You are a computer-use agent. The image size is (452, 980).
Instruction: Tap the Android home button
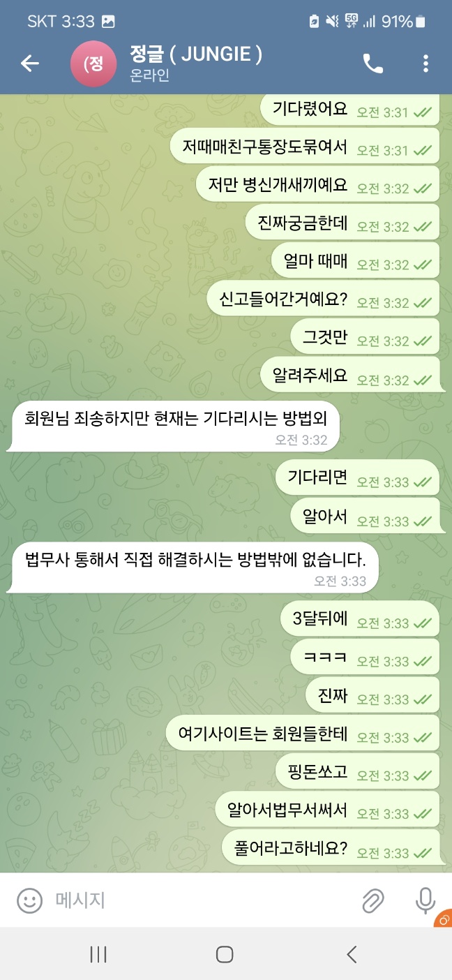click(225, 954)
